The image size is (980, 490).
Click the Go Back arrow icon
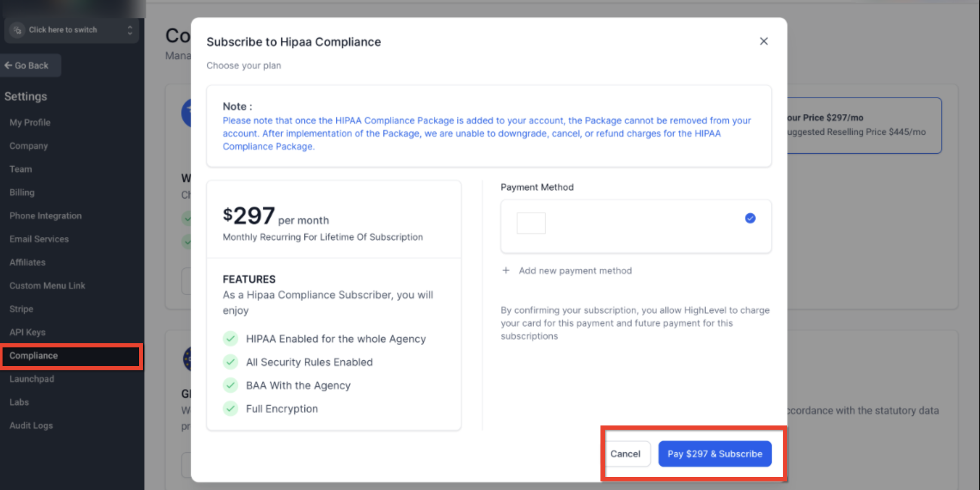[8, 65]
